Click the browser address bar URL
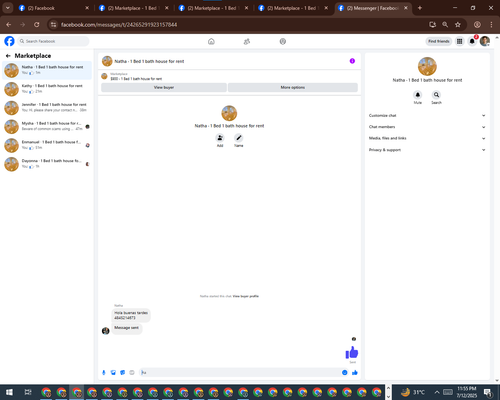The width and height of the screenshot is (500, 400). coord(119,25)
